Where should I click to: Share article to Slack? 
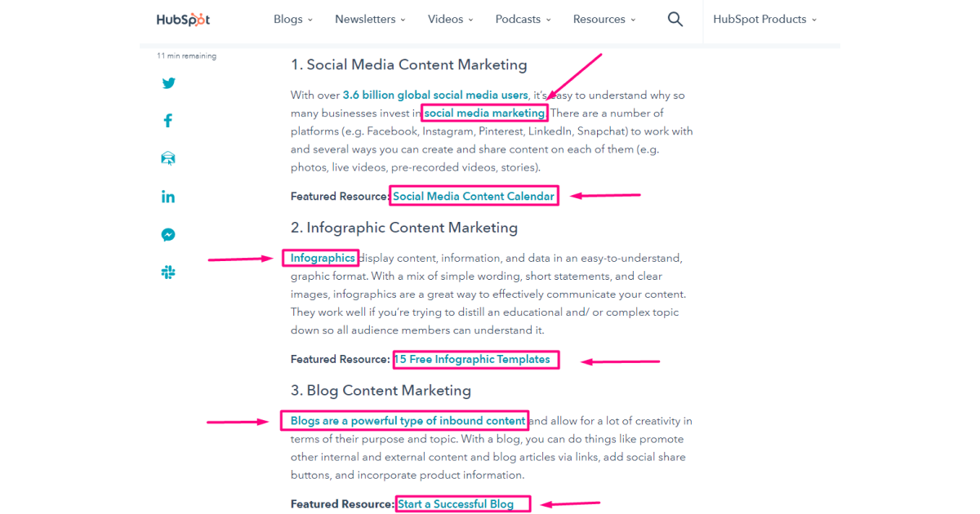point(168,273)
